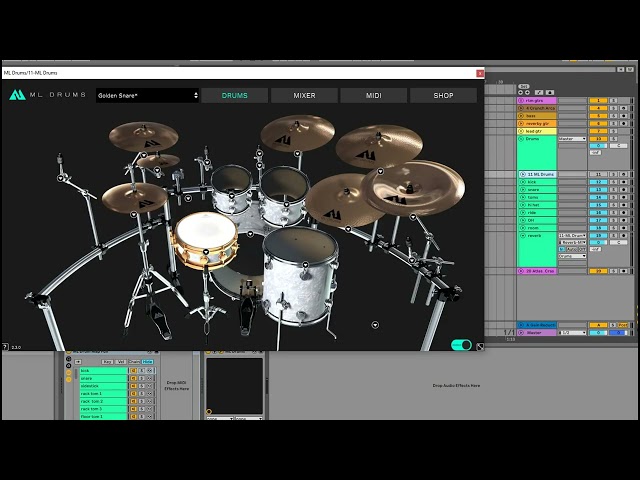Toggle track activator 5 on bass track

[598, 116]
